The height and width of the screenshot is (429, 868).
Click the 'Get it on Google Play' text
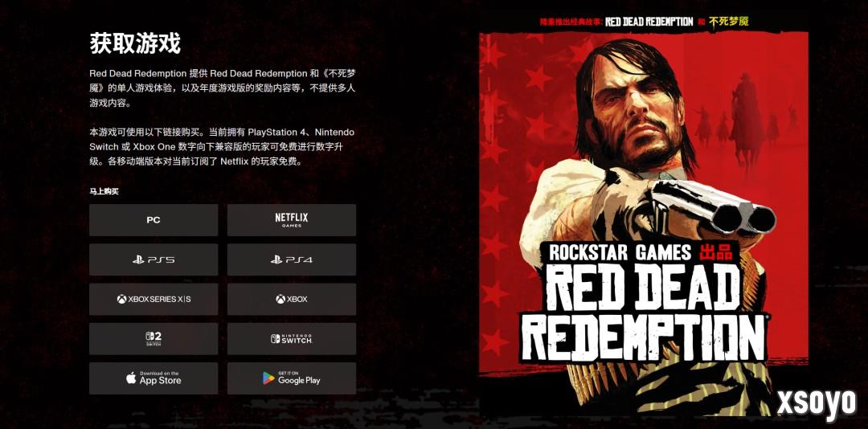[299, 378]
